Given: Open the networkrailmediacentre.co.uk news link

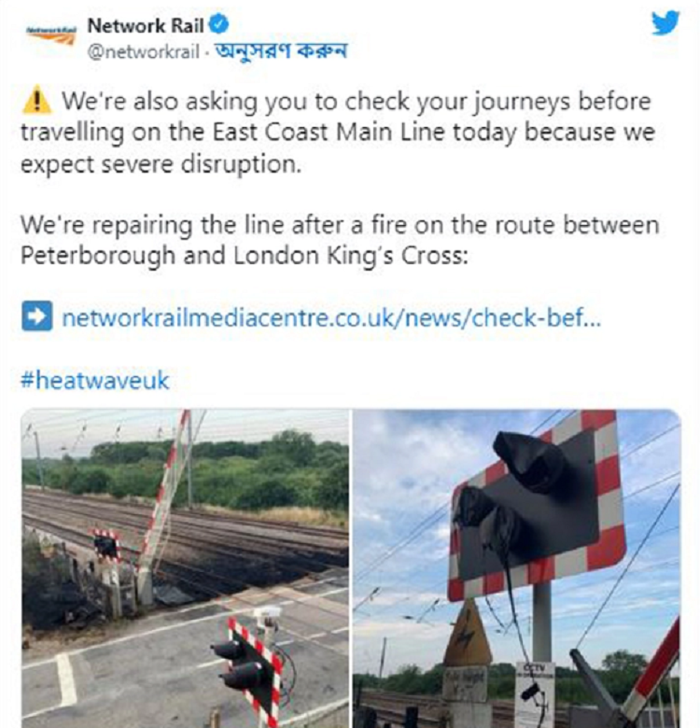Looking at the screenshot, I should click(331, 317).
